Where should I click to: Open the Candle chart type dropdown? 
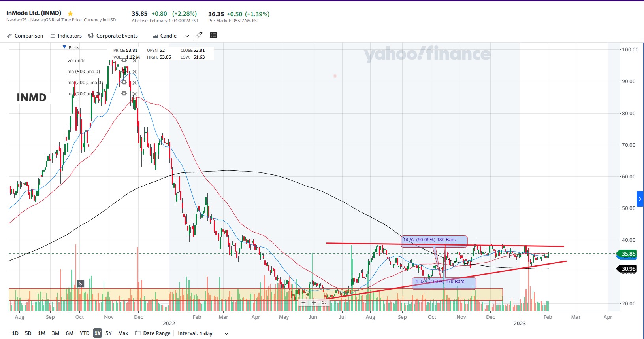click(x=171, y=36)
